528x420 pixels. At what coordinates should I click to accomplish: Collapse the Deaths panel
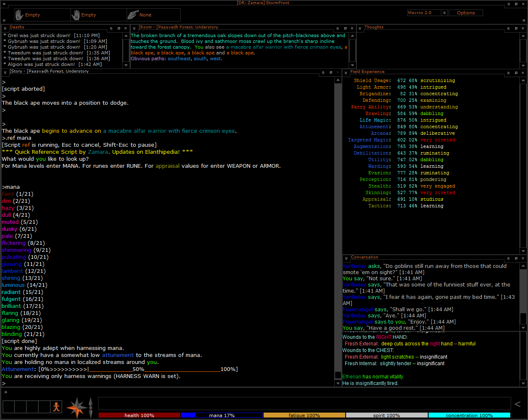tap(111, 28)
